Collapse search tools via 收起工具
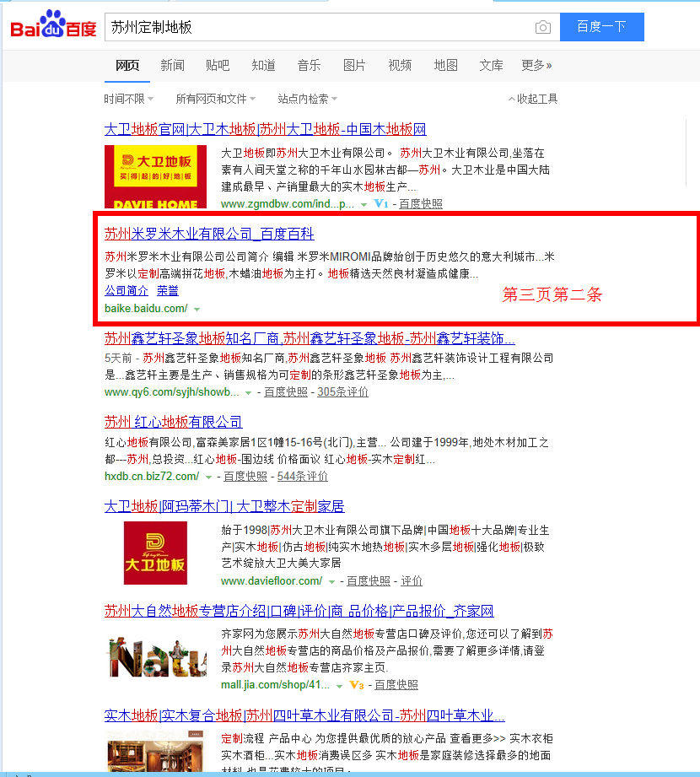 (533, 99)
